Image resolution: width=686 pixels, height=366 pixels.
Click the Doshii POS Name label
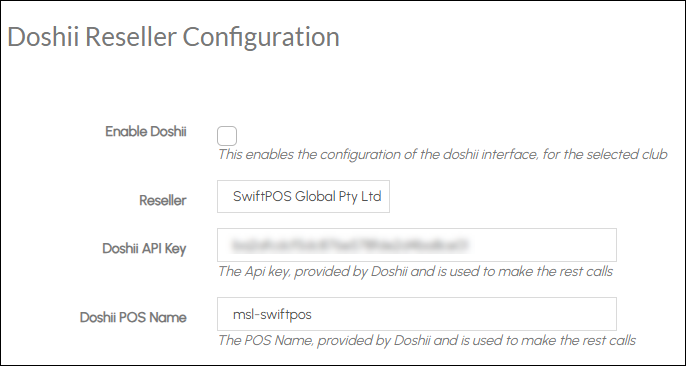click(x=133, y=317)
